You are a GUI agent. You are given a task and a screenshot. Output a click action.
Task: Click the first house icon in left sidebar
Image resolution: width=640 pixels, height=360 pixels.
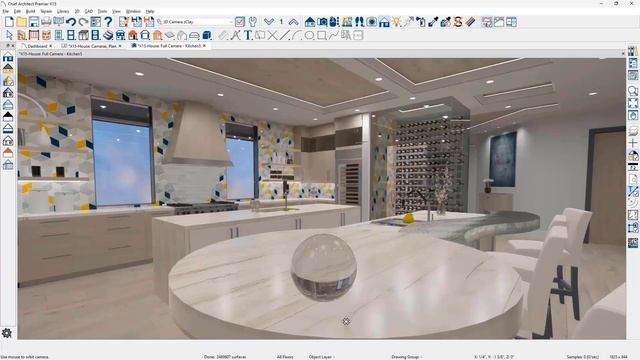(x=8, y=57)
